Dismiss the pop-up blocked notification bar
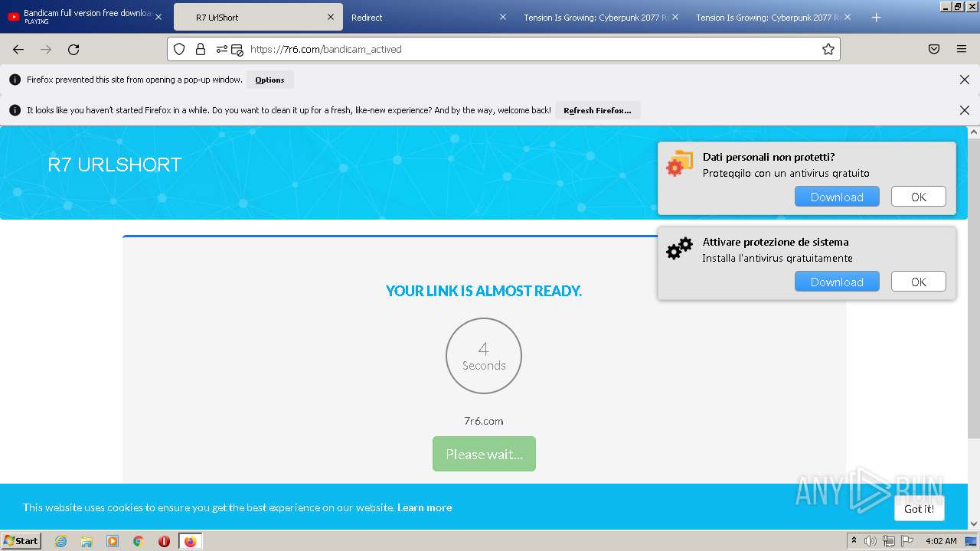 tap(965, 80)
